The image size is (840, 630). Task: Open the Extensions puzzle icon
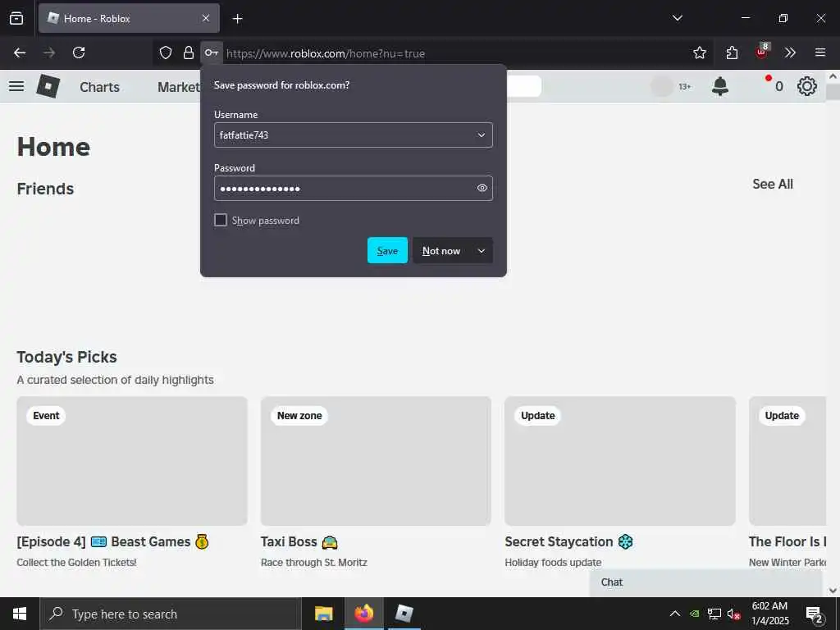(732, 52)
